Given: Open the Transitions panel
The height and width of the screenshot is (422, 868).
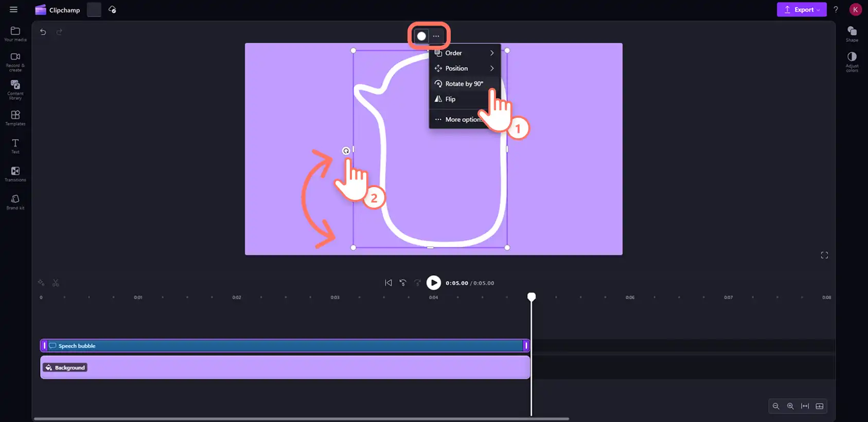Looking at the screenshot, I should pos(15,174).
